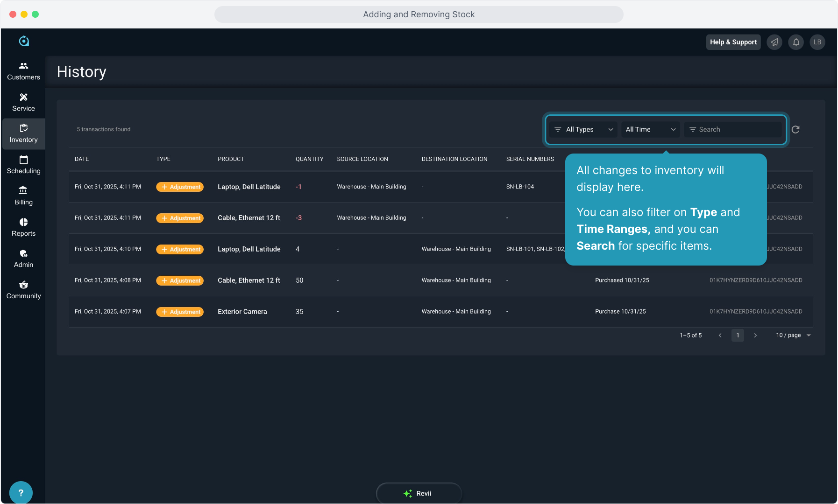The width and height of the screenshot is (838, 504).
Task: Expand the All Time range dropdown
Action: [x=650, y=129]
